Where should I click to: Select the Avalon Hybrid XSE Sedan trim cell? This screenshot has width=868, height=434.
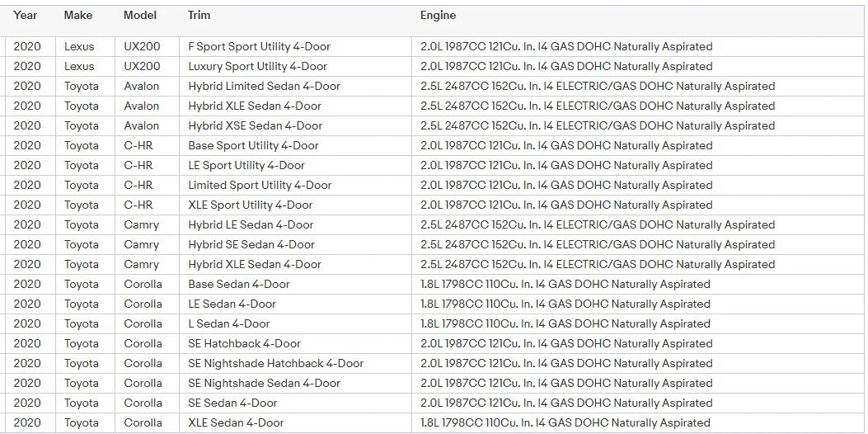[255, 126]
